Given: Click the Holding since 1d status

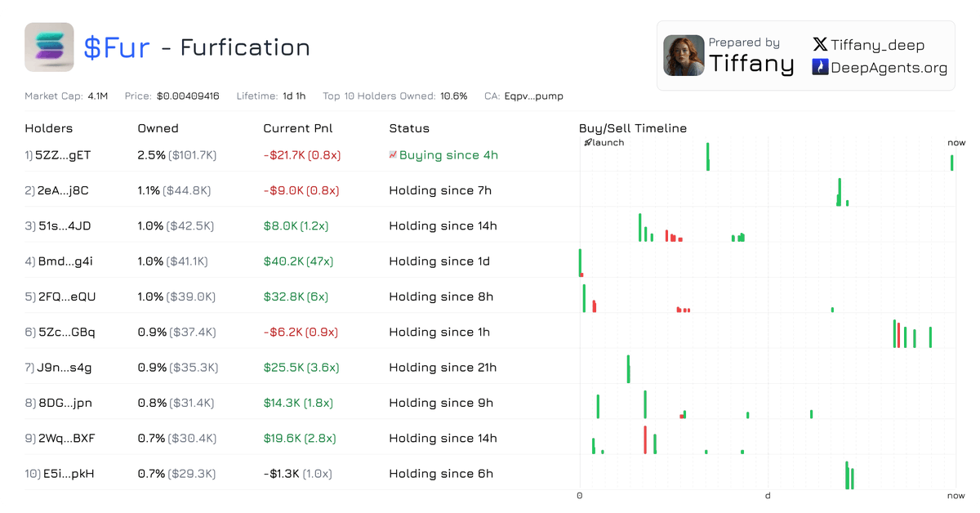Looking at the screenshot, I should click(439, 261).
